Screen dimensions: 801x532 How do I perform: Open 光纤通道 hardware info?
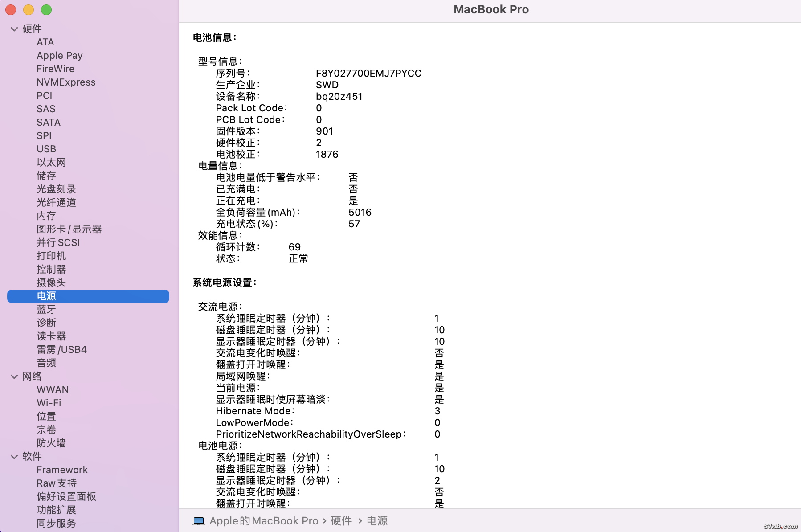(56, 203)
